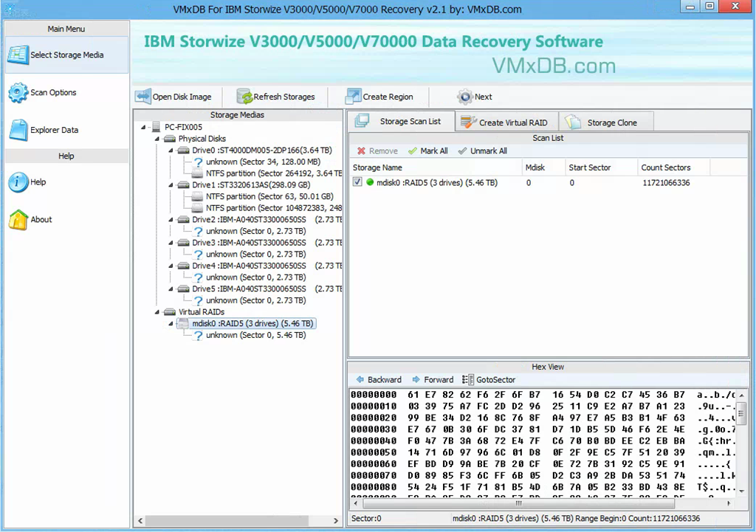Collapse the Drive1 tree node
Viewport: 756px width, 532px height.
coord(171,185)
